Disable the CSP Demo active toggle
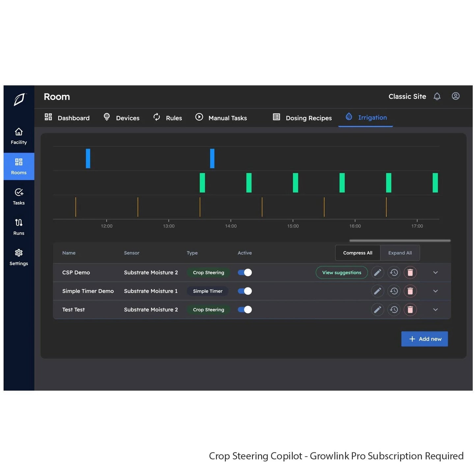Image resolution: width=476 pixels, height=476 pixels. pyautogui.click(x=244, y=272)
